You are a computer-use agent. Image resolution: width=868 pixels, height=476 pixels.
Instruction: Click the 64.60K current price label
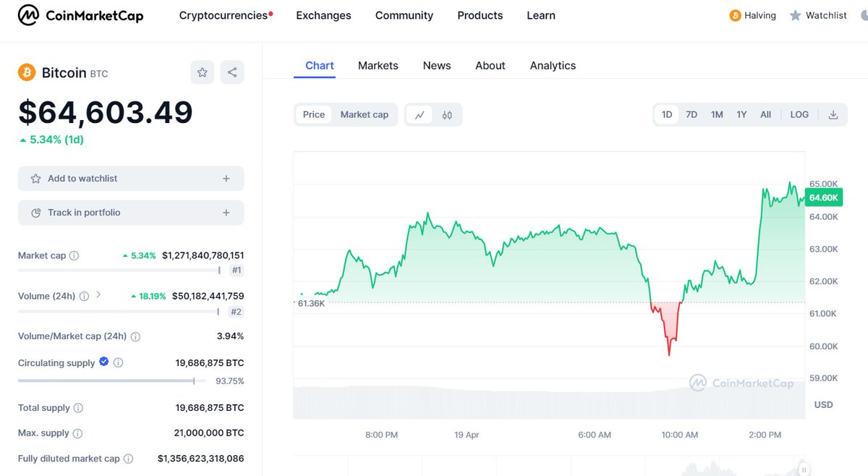pos(823,197)
